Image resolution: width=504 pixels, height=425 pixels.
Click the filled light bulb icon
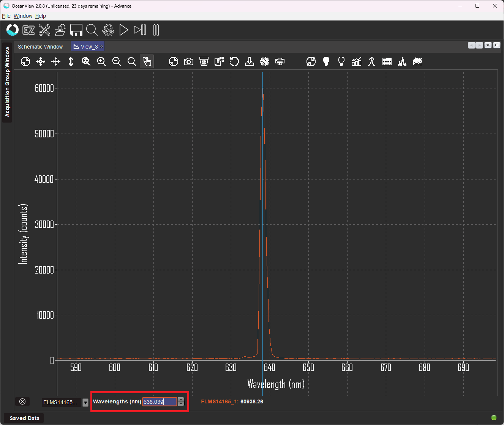tap(326, 61)
